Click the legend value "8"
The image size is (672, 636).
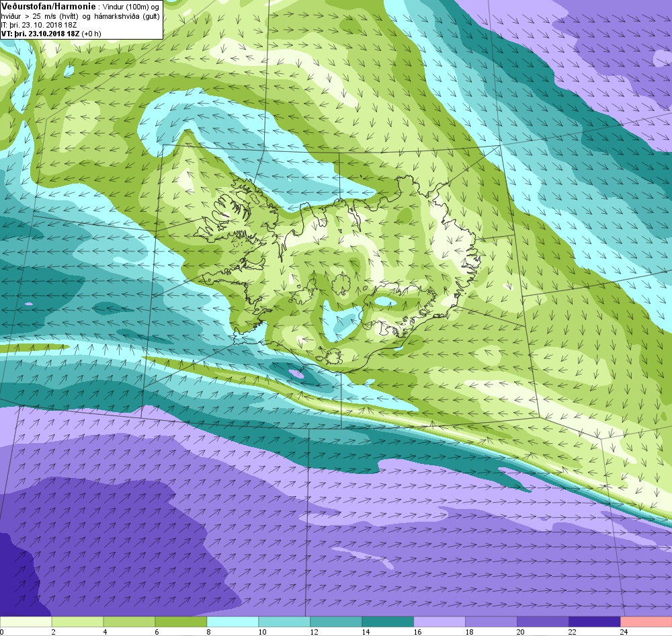209,632
